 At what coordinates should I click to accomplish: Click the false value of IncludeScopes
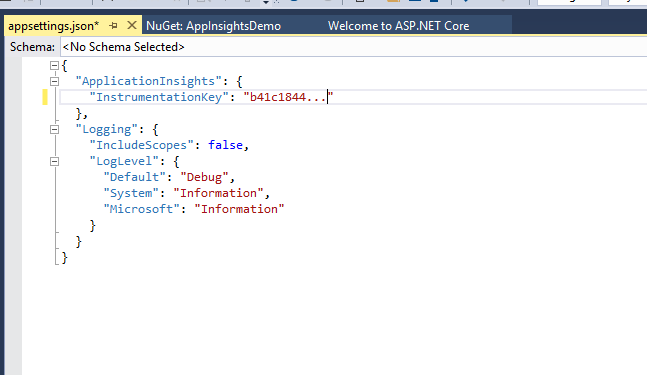click(x=225, y=145)
